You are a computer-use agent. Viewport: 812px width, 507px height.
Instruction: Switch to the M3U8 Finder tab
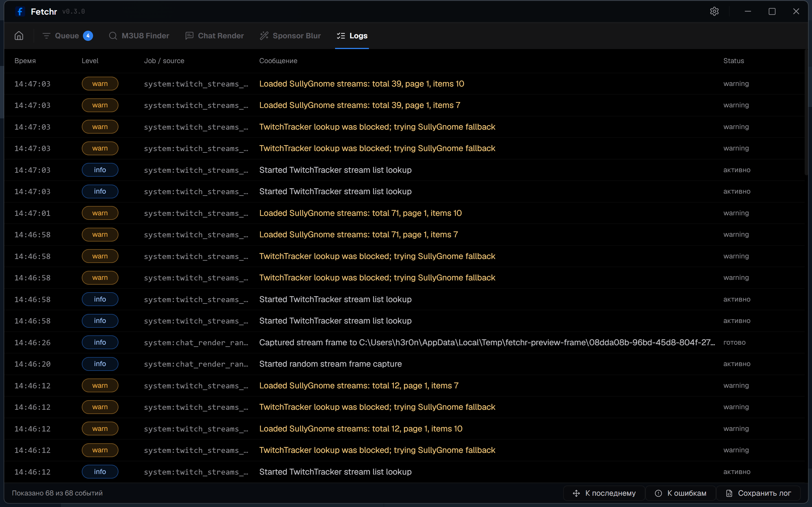coord(139,36)
